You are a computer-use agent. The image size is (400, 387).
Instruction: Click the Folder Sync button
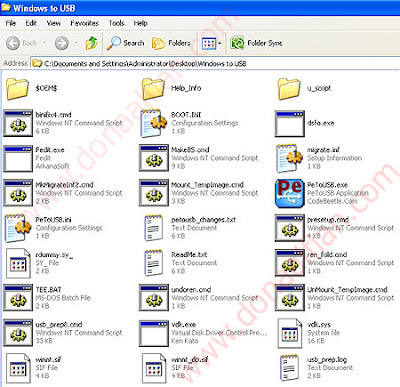(256, 43)
